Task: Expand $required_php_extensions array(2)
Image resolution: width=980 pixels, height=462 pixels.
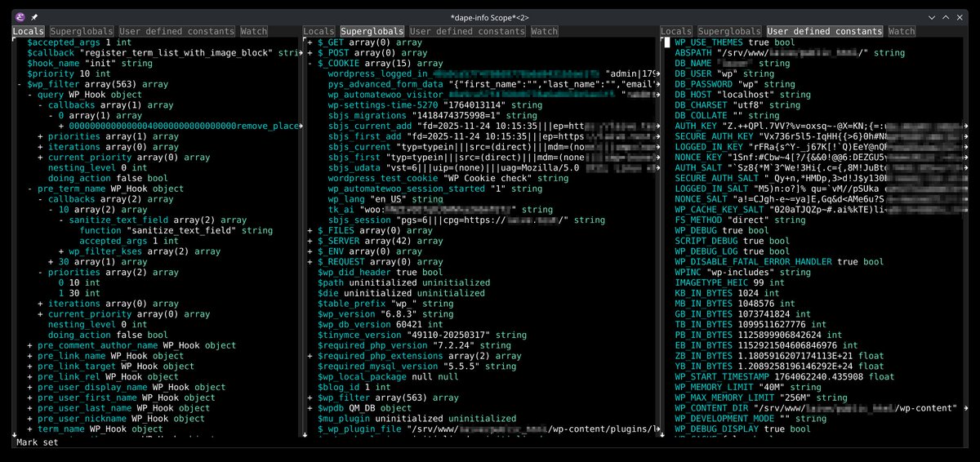Action: pos(310,356)
